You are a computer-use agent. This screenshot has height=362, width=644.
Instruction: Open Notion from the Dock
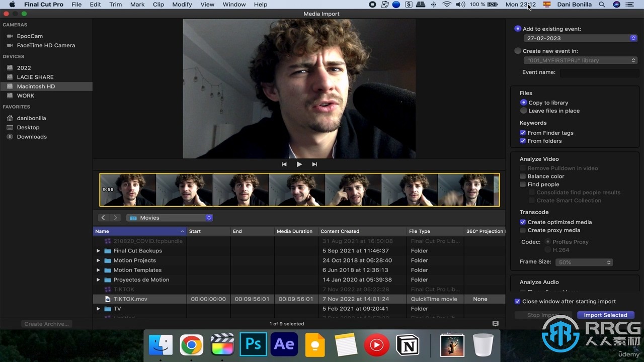pyautogui.click(x=408, y=345)
